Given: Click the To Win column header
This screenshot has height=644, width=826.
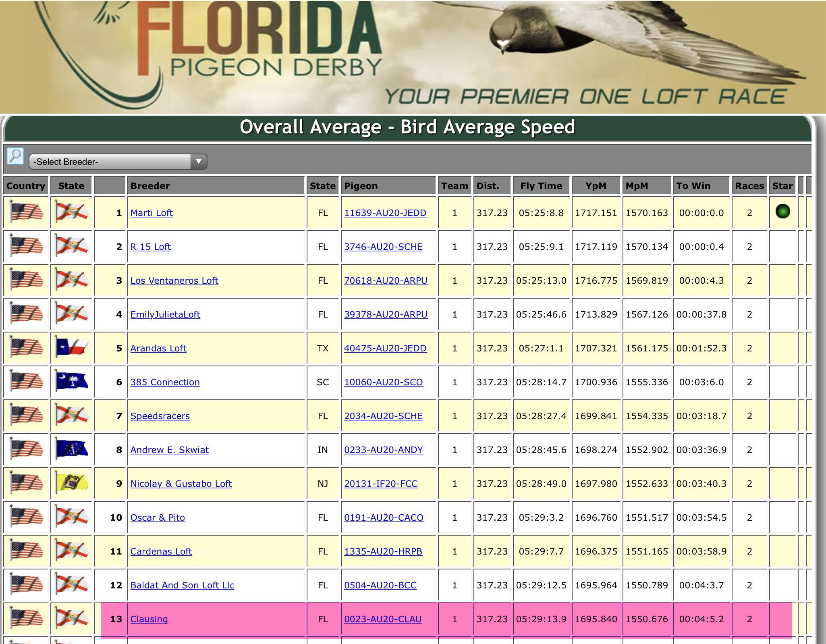Looking at the screenshot, I should pos(693,186).
